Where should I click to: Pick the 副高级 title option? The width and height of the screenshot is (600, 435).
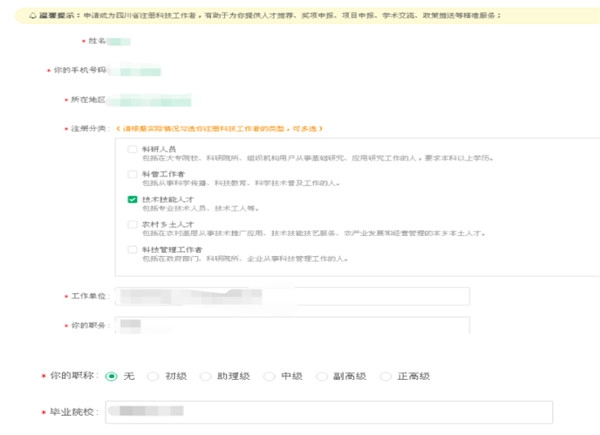pos(322,376)
